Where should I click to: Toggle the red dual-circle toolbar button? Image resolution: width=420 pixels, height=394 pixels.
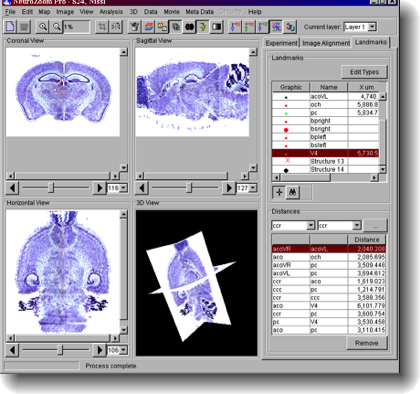[189, 27]
